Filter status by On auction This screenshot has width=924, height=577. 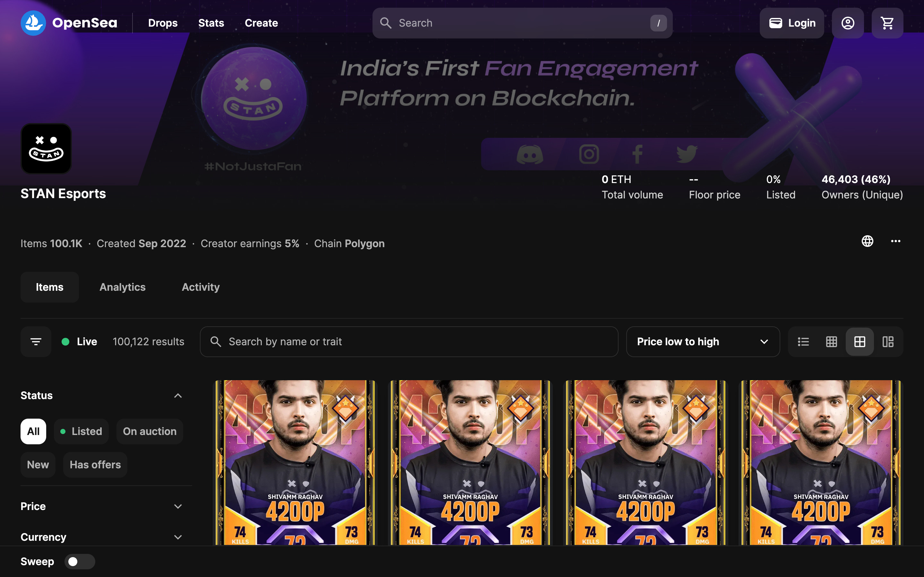[150, 431]
